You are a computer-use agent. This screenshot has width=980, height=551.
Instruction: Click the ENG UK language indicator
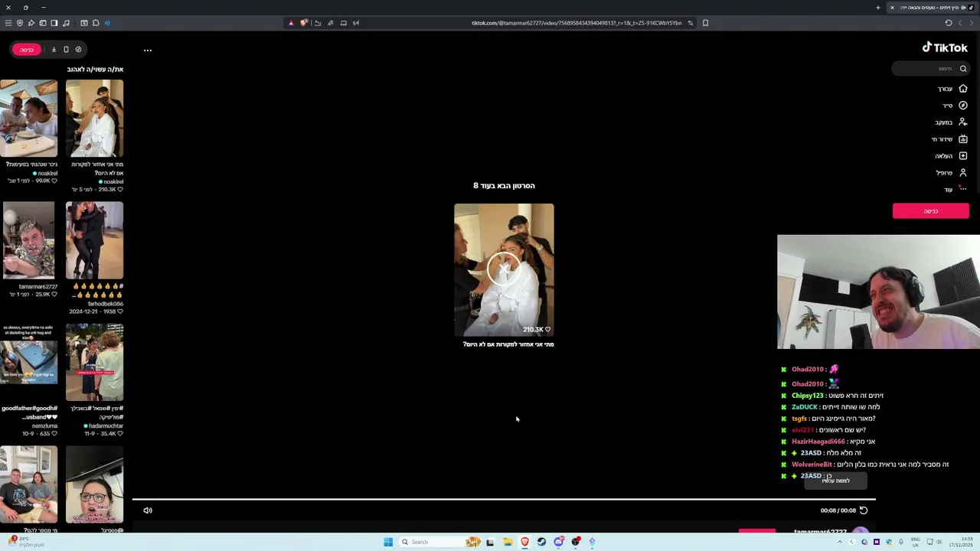[x=915, y=542]
